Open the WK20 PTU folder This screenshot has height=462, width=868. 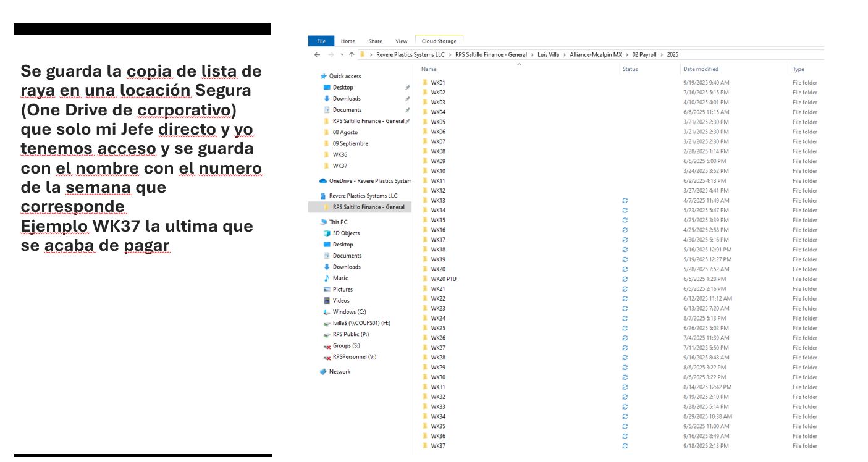[x=444, y=279]
